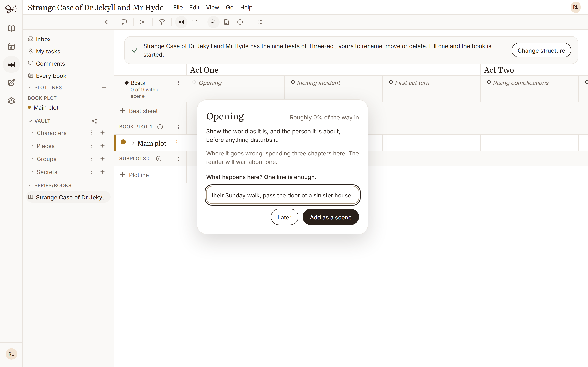Collapse the Characters vault group
Image resolution: width=588 pixels, height=367 pixels.
pyautogui.click(x=32, y=133)
